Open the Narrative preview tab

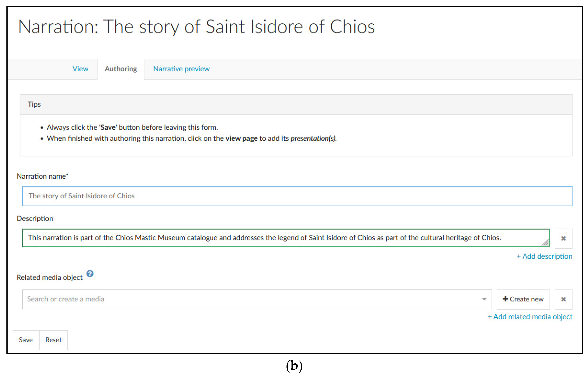[181, 69]
